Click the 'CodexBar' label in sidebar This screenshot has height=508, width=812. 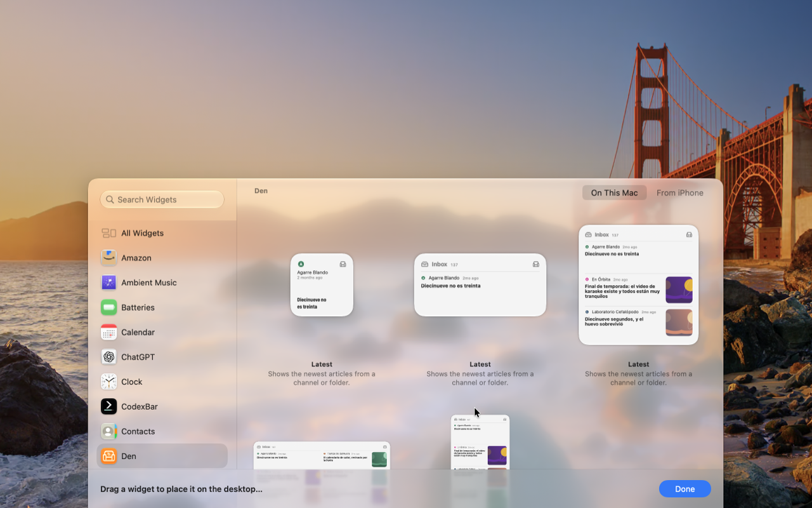(140, 406)
